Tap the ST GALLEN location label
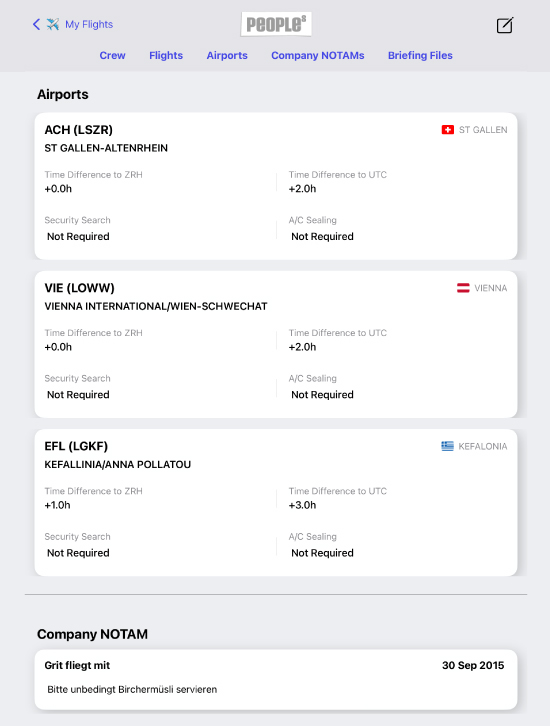Viewport: 550px width, 726px height. click(x=483, y=130)
